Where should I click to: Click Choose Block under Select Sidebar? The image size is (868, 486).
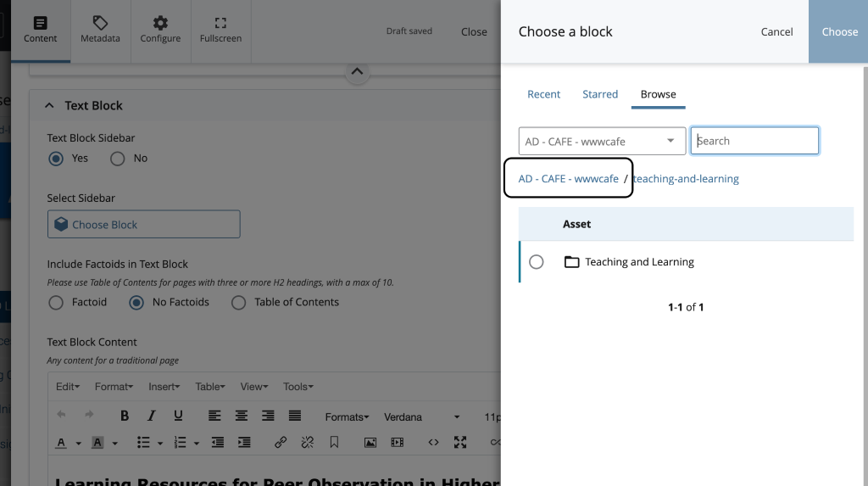tap(144, 225)
